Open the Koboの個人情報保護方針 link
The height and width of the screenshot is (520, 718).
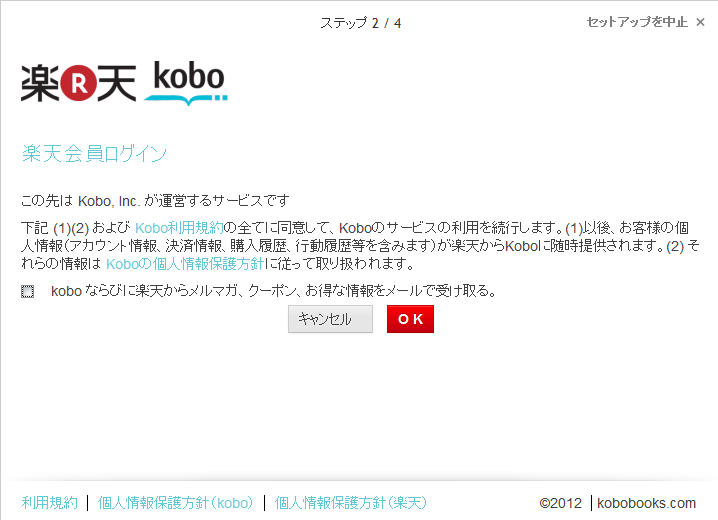185,264
